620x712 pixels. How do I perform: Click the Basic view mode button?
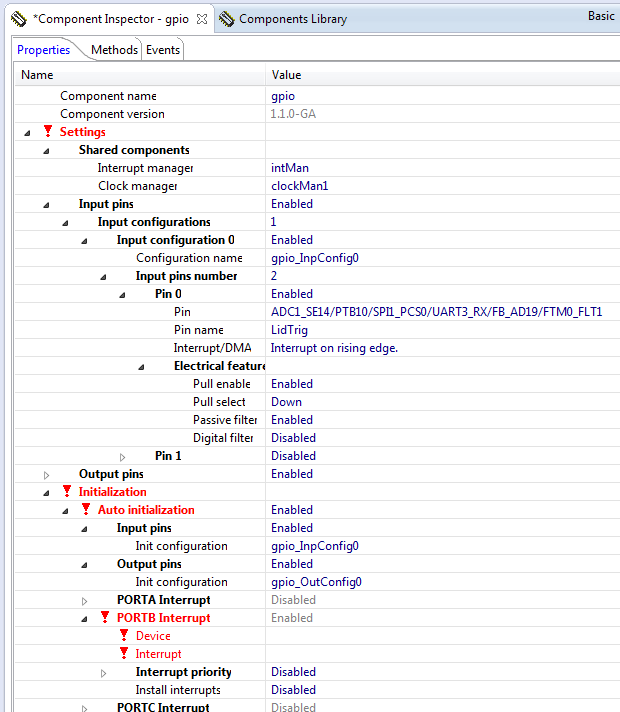coord(601,16)
